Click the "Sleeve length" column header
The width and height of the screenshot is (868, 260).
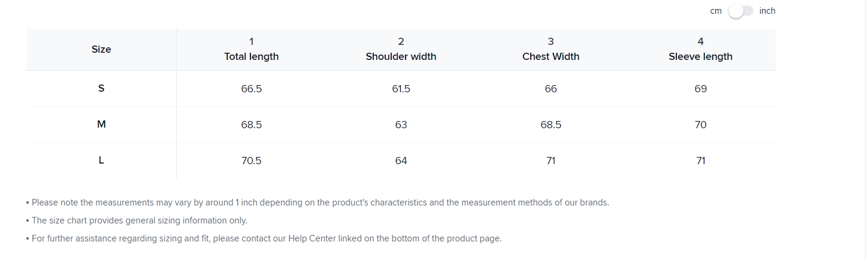coord(700,56)
